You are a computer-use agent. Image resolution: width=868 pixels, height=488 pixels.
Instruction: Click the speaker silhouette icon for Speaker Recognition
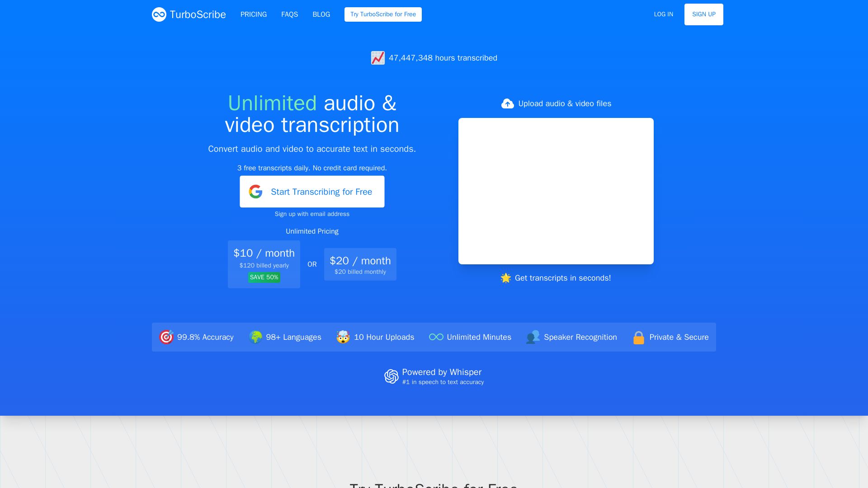click(x=533, y=337)
